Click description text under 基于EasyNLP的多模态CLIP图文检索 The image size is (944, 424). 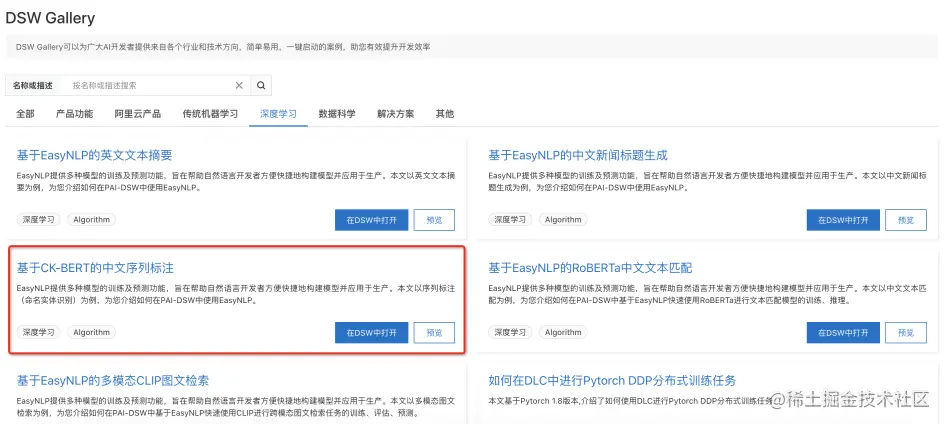point(235,407)
